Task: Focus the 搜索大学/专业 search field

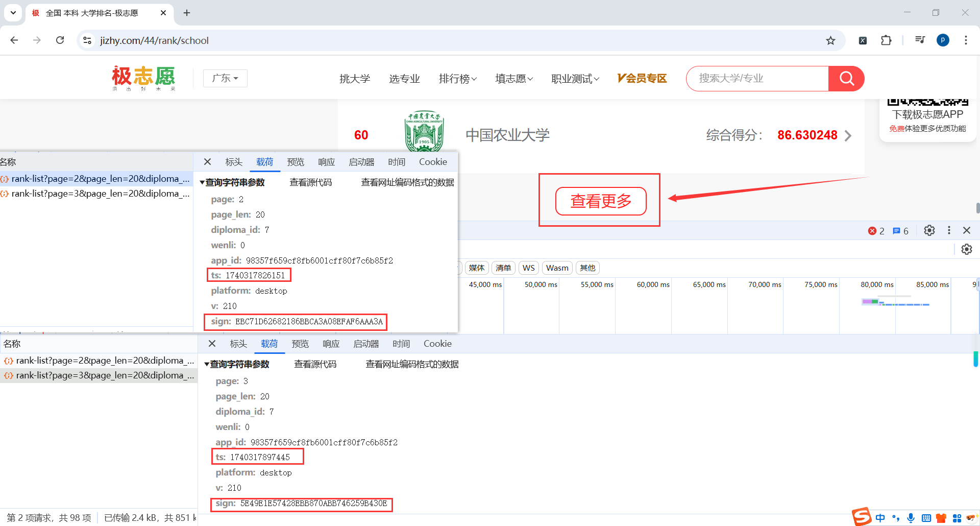Action: click(757, 79)
